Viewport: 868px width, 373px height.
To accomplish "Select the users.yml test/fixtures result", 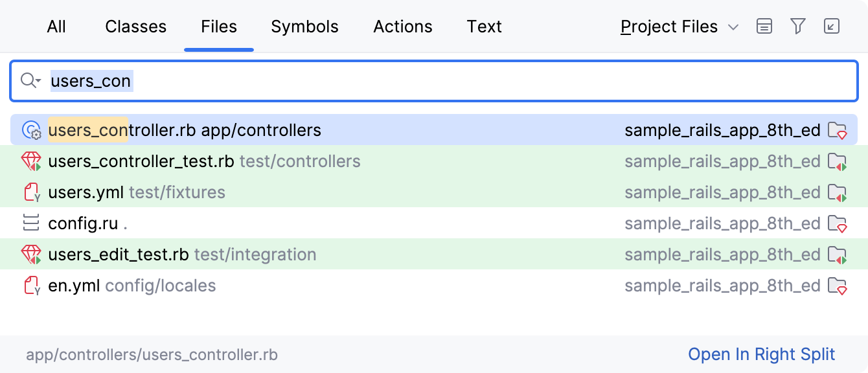I will 434,192.
